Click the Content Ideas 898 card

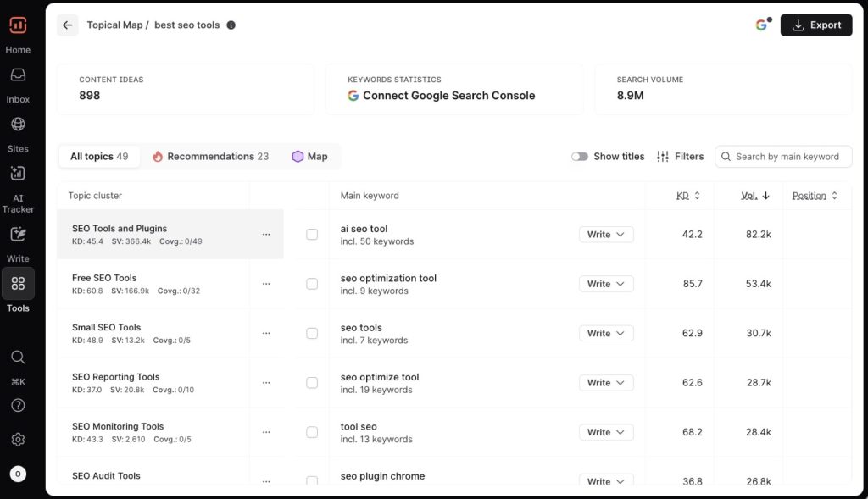coord(186,89)
